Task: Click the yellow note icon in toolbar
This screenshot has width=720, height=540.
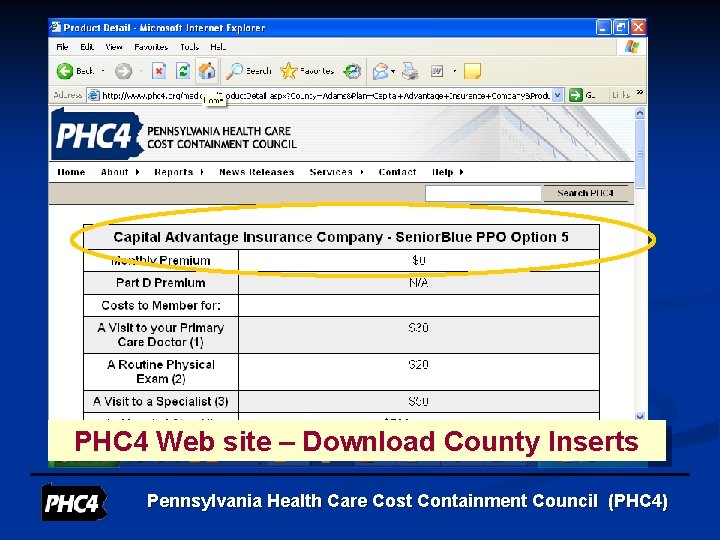Action: 472,71
